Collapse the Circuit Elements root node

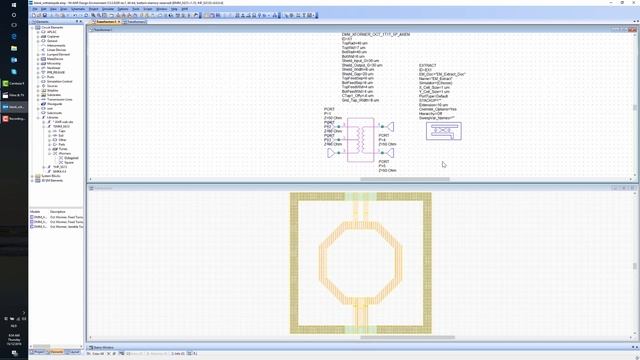click(32, 27)
